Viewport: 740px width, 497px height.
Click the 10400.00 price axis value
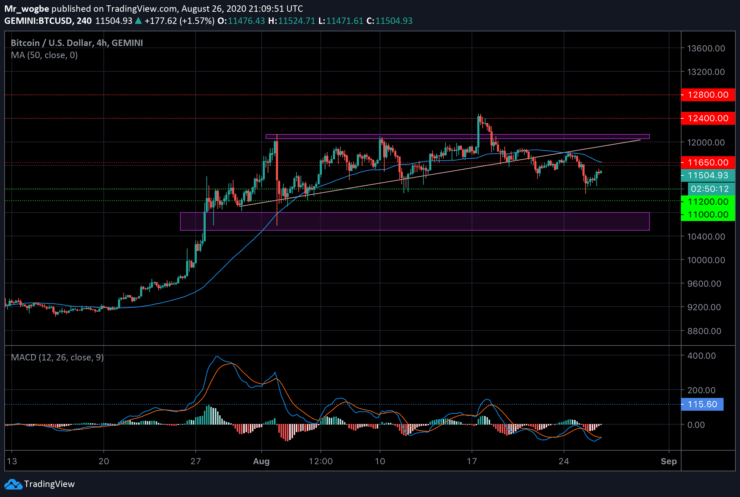tap(706, 236)
